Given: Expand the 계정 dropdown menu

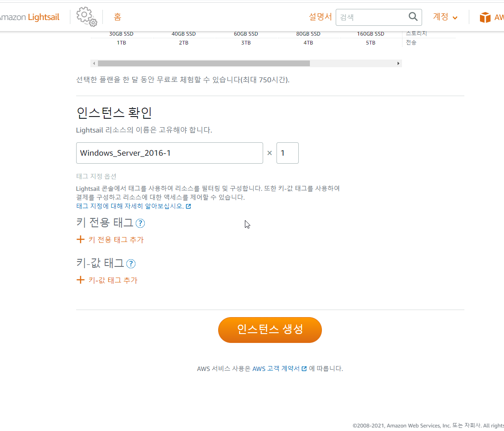Looking at the screenshot, I should [x=445, y=17].
